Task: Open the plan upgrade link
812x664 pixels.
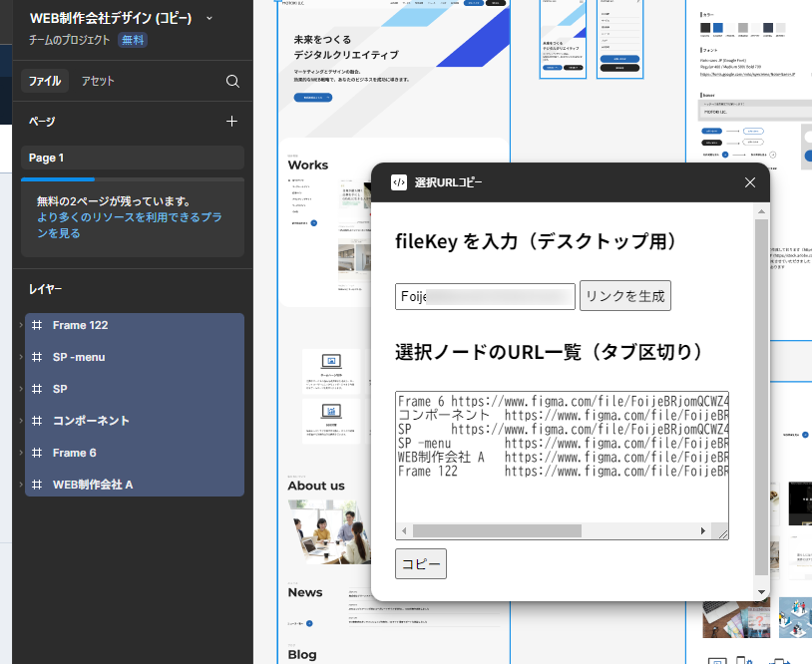Action: [x=129, y=224]
